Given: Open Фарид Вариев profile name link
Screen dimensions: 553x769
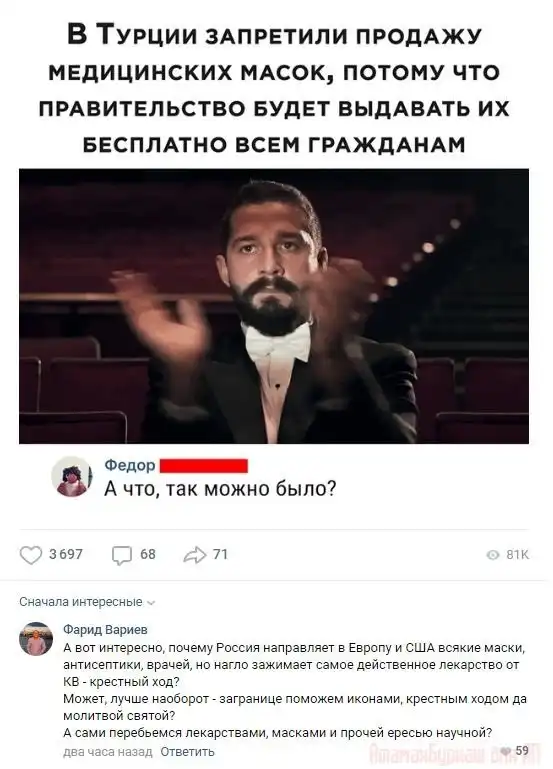Looking at the screenshot, I should click(105, 629).
